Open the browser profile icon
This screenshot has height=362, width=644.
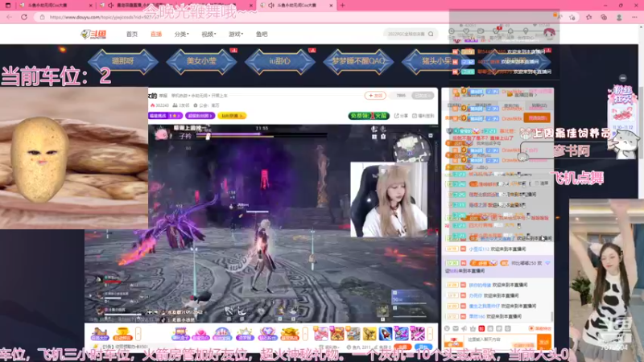click(x=619, y=17)
